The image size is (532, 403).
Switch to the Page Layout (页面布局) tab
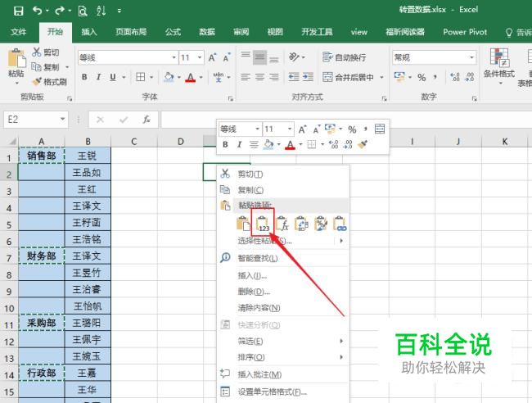[x=131, y=32]
